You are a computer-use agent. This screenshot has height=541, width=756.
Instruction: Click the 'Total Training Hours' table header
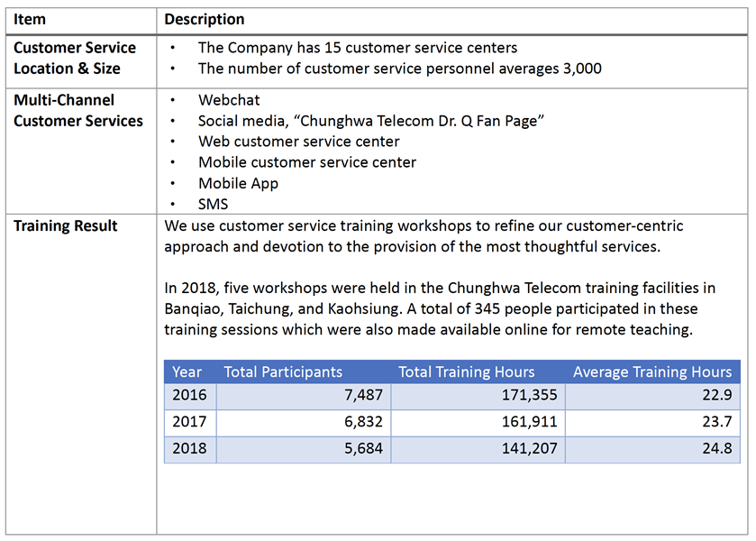[466, 371]
